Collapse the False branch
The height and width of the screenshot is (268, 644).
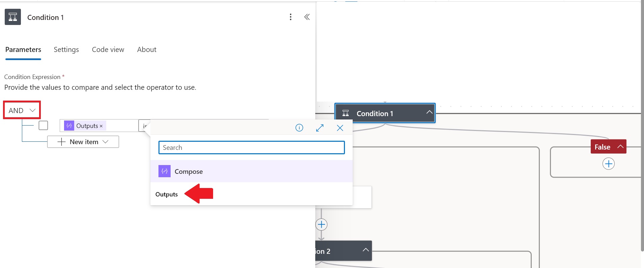coord(620,146)
